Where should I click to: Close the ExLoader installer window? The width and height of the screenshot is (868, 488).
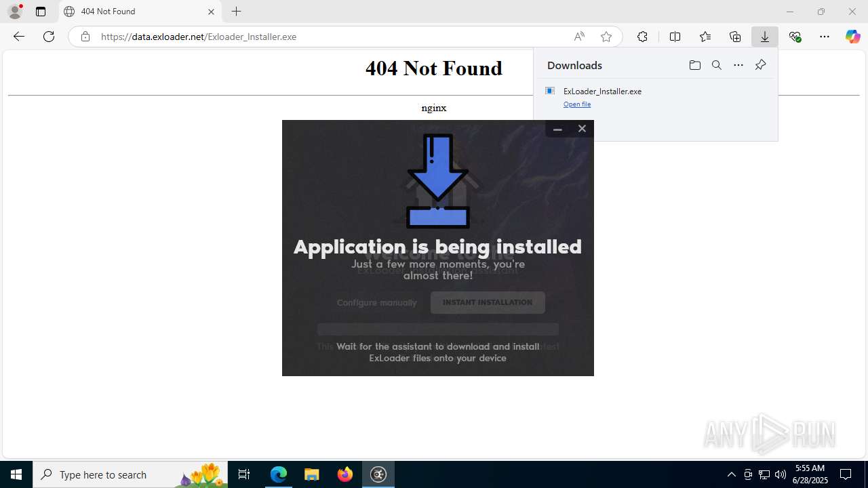point(582,129)
